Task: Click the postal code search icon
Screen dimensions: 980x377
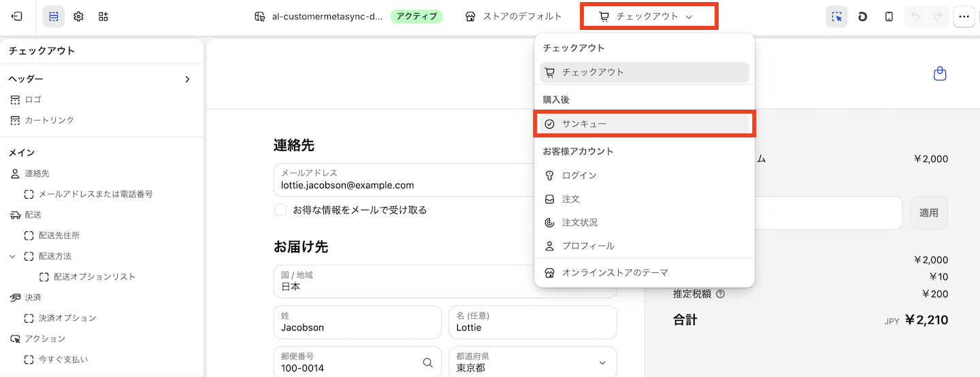Action: click(x=427, y=363)
